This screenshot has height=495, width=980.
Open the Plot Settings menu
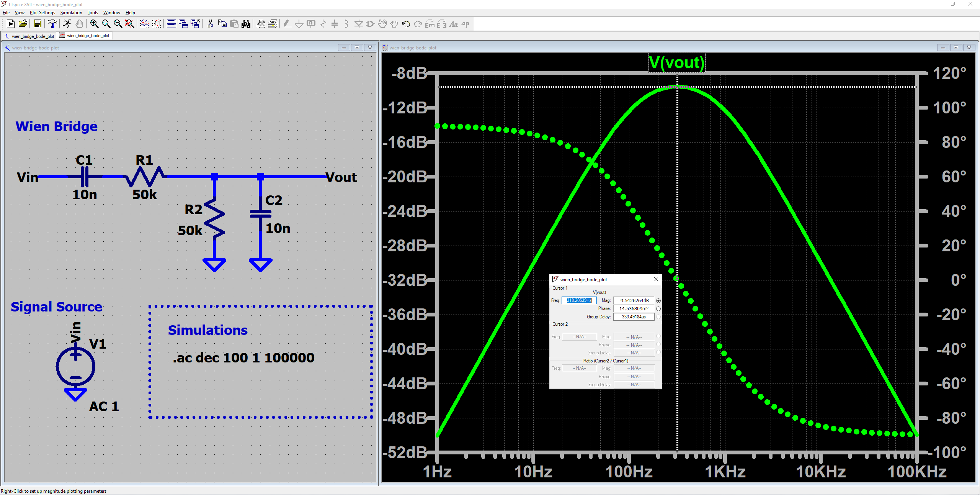(x=42, y=13)
